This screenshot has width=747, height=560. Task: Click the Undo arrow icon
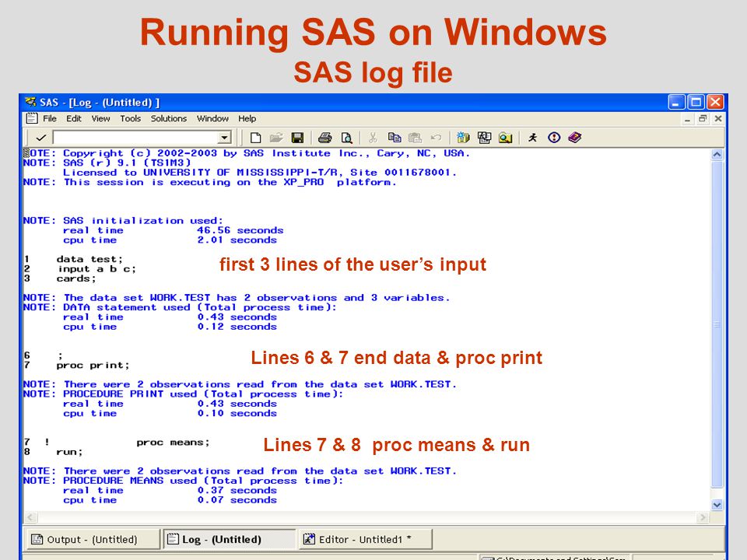[436, 138]
